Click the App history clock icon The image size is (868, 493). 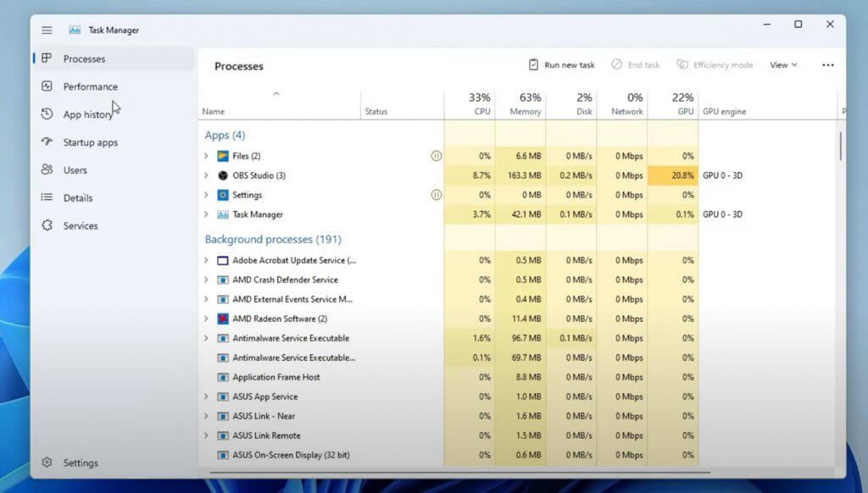47,114
